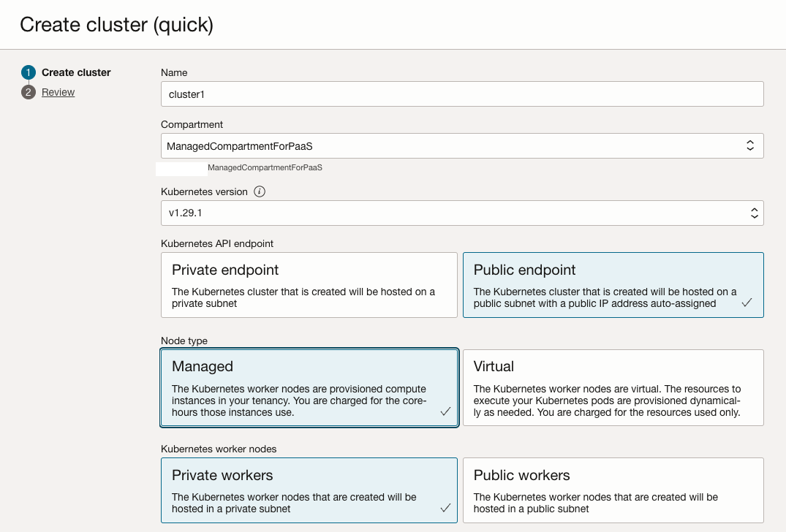This screenshot has width=786, height=532.
Task: Click the ManagedCompartmentForPaaS path label
Action: point(265,167)
